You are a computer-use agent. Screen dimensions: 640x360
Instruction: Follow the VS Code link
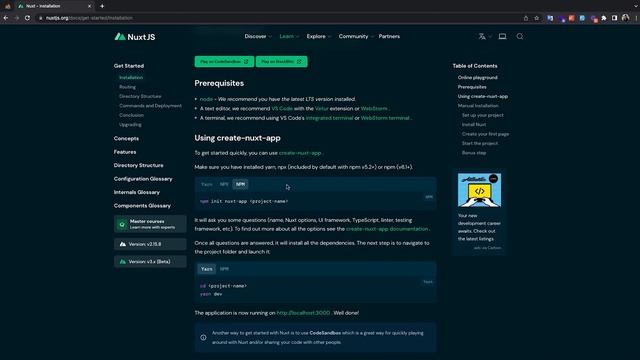(282, 109)
